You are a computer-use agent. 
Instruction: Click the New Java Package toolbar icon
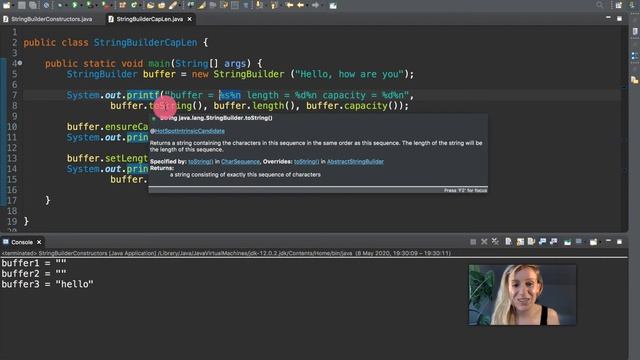coord(122,5)
